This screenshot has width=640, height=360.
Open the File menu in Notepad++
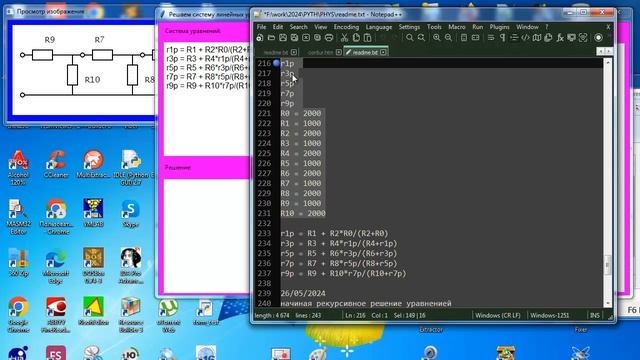261,27
